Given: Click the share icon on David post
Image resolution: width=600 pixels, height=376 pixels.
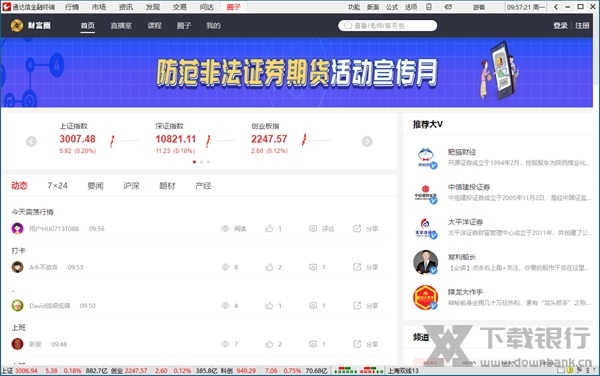Looking at the screenshot, I should 357,306.
